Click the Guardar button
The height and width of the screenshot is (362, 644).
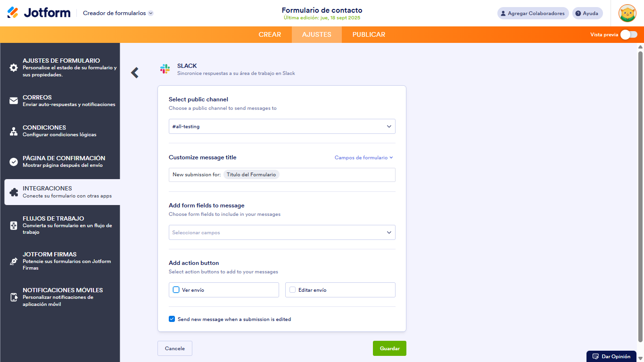[389, 348]
